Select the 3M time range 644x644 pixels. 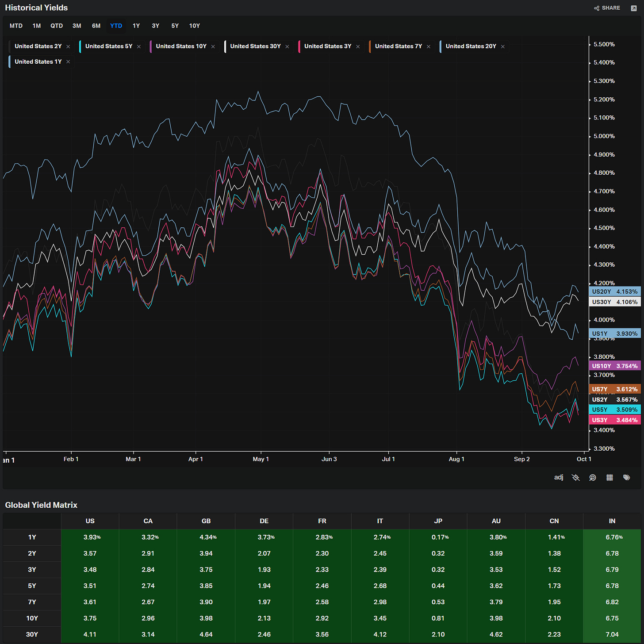point(77,26)
